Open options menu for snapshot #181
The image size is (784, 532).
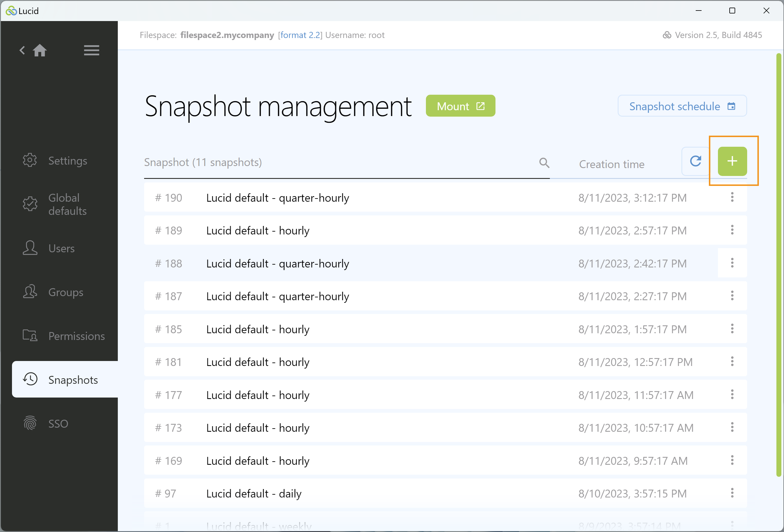732,361
